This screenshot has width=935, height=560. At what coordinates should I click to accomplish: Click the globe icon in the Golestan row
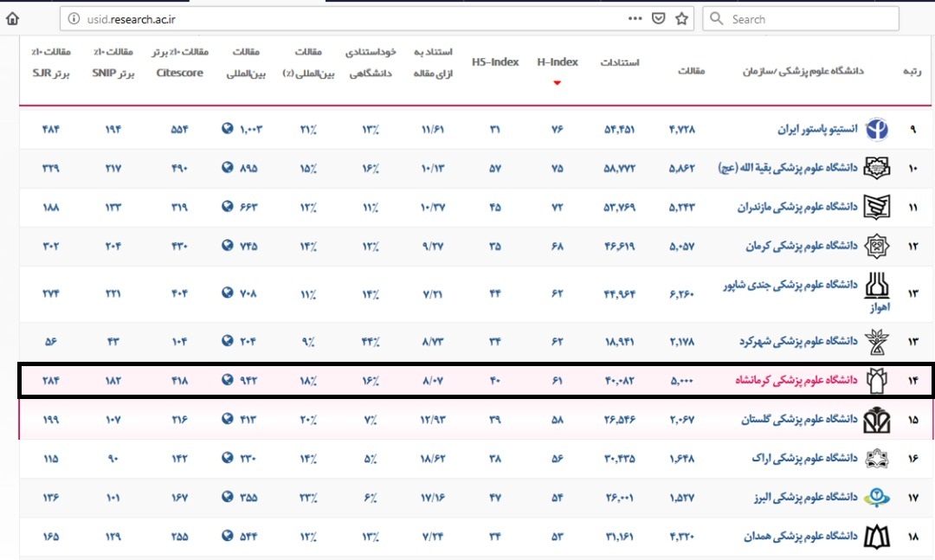(228, 420)
